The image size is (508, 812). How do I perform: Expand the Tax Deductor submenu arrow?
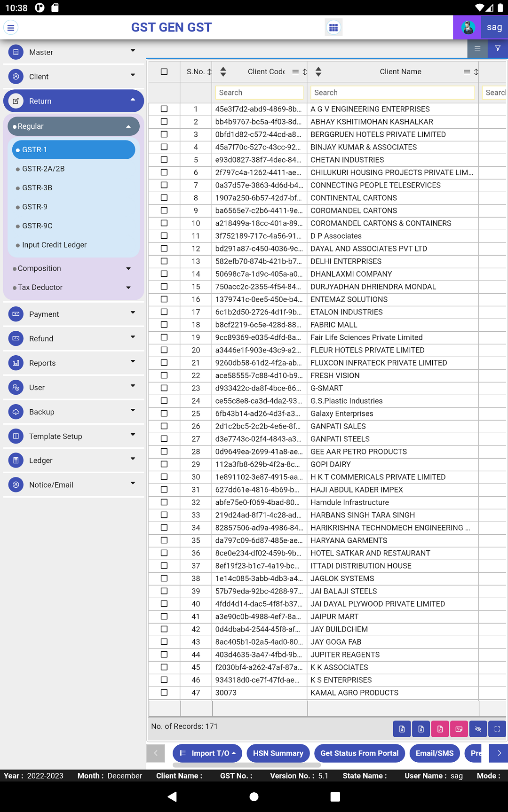[x=128, y=288]
